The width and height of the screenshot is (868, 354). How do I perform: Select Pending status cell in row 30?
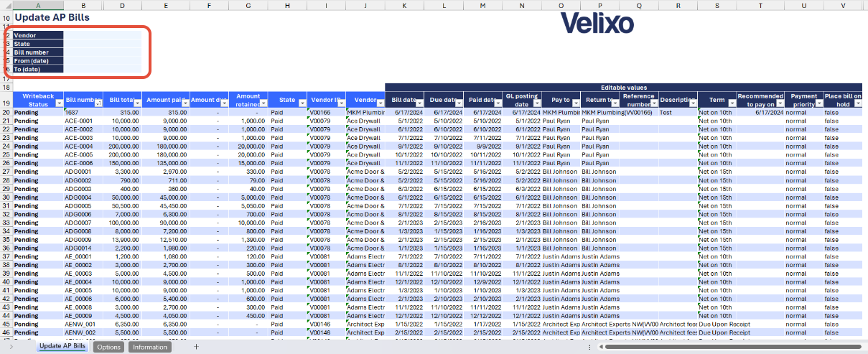pos(38,197)
